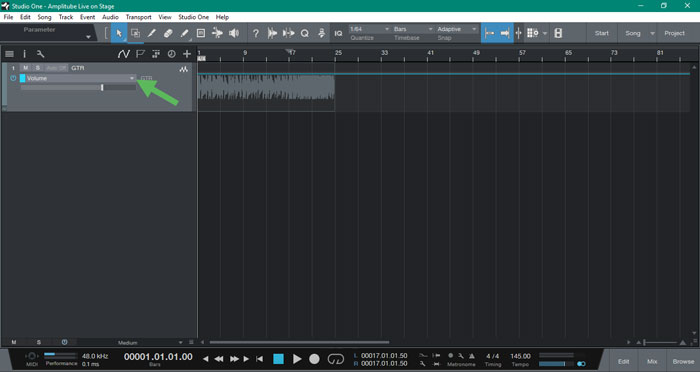The width and height of the screenshot is (700, 372).
Task: Click the Stop button in transport
Action: point(278,359)
